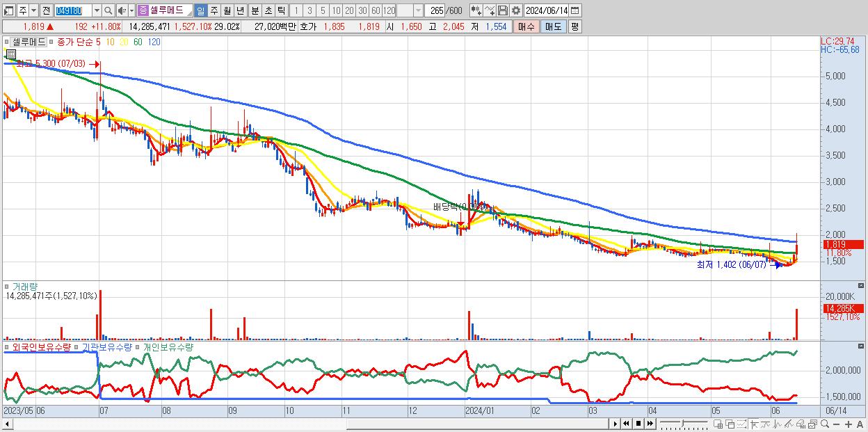Image resolution: width=868 pixels, height=432 pixels.
Task: Choose the 30 interval button
Action: [362, 11]
